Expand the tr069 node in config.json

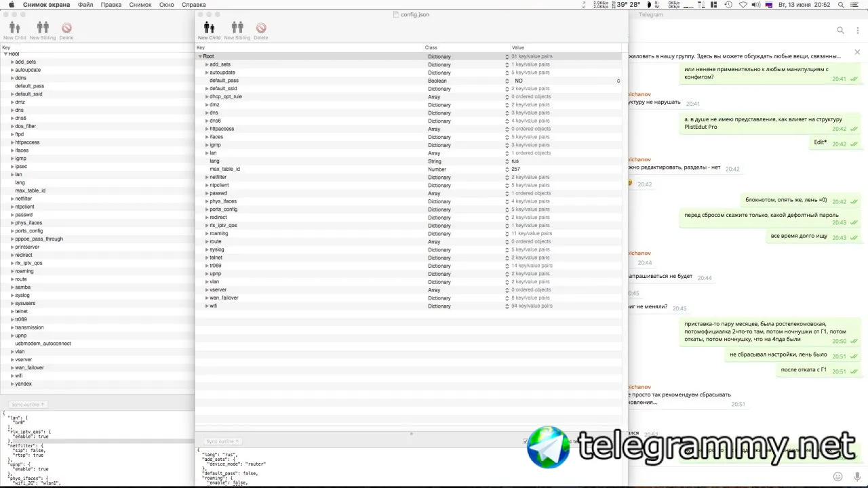[x=207, y=266]
